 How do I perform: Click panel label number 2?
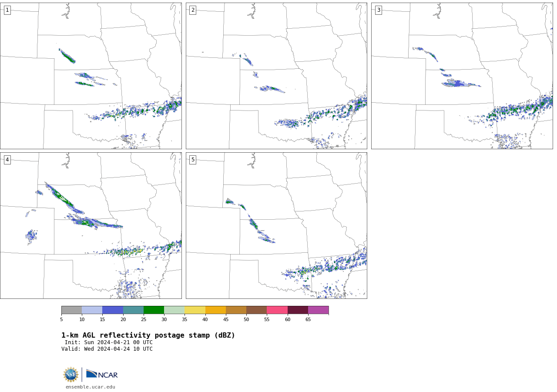[193, 10]
